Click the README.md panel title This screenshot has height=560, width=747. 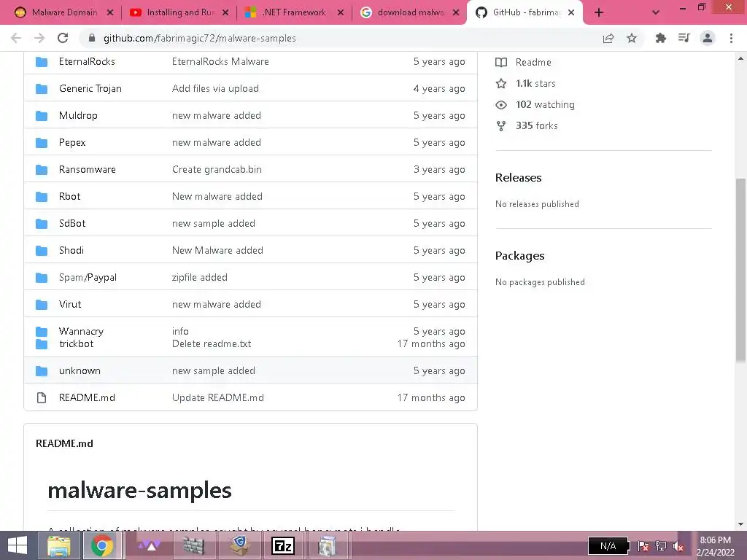pos(64,443)
